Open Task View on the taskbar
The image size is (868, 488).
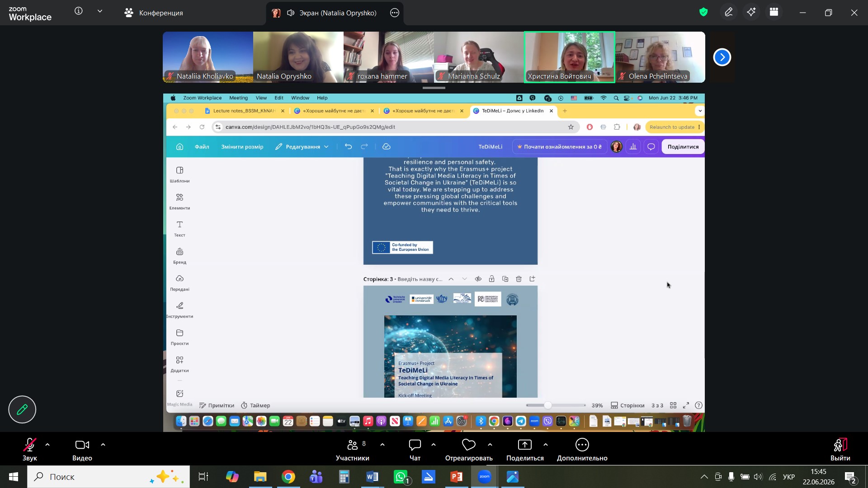point(203,477)
